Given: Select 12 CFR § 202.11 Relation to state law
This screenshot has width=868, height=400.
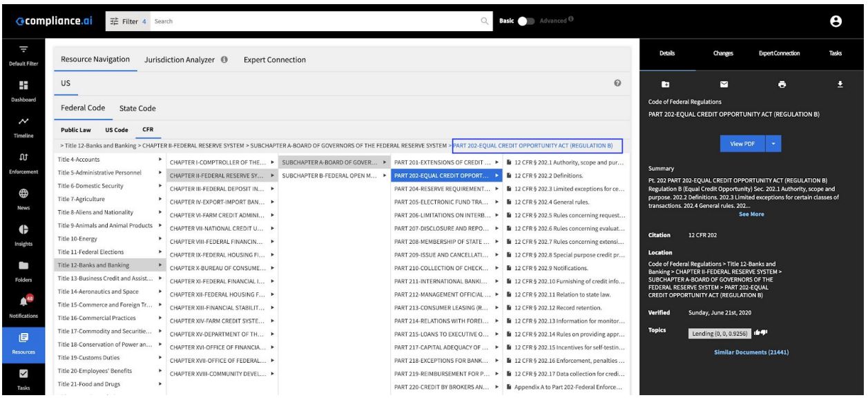Looking at the screenshot, I should coord(566,294).
